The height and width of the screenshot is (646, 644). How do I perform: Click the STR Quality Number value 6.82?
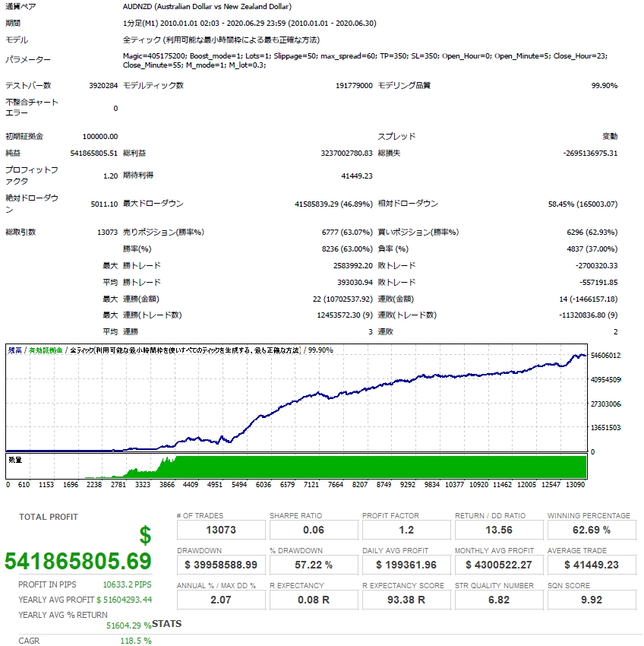pos(499,600)
